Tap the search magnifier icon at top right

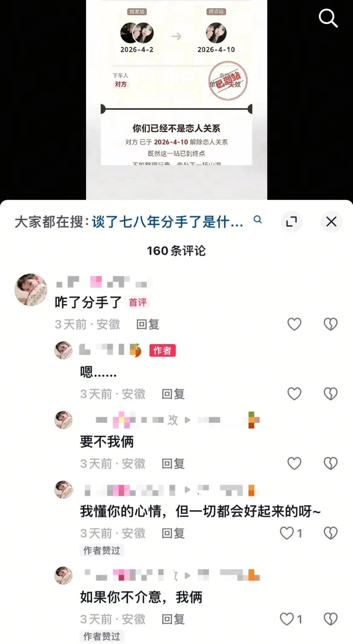click(x=328, y=18)
